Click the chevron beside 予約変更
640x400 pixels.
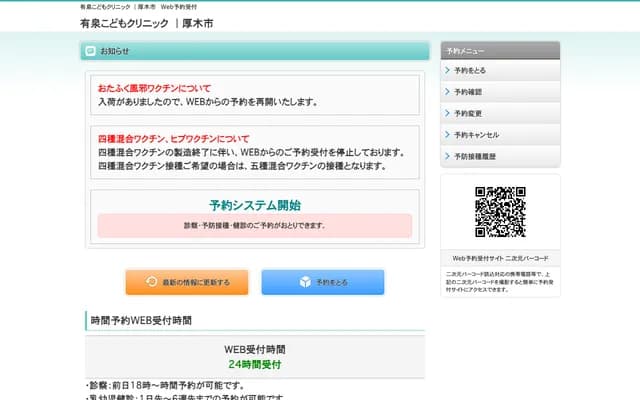tap(447, 113)
